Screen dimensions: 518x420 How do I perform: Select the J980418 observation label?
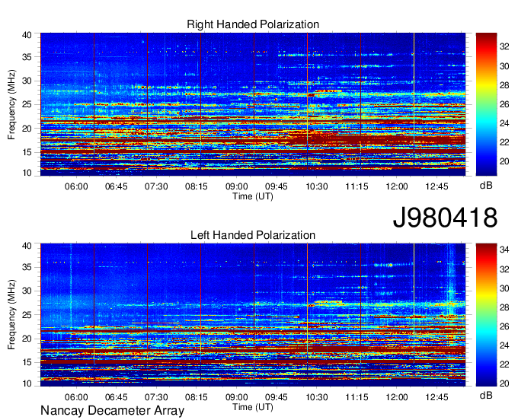click(445, 218)
